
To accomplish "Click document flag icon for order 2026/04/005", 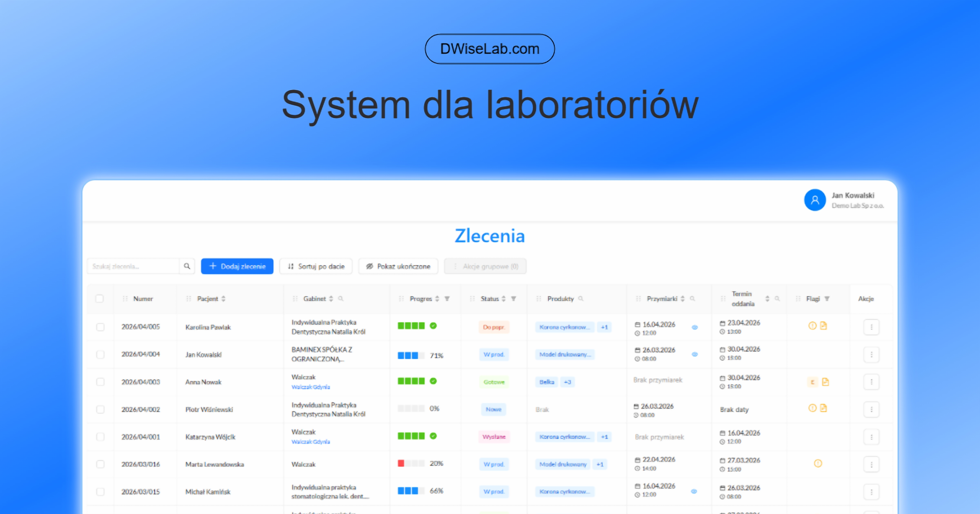I will click(x=823, y=326).
